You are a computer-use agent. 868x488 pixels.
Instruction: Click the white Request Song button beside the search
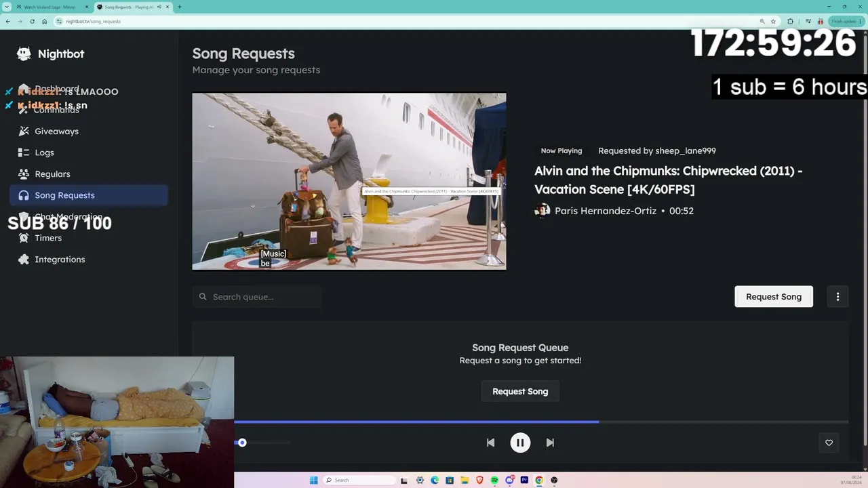click(774, 297)
